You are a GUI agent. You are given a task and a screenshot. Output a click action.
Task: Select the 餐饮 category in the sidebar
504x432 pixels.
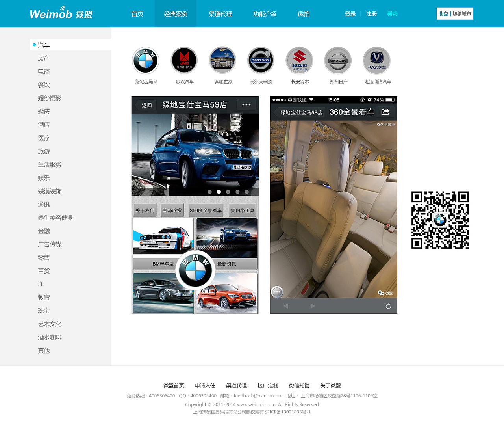(x=44, y=84)
